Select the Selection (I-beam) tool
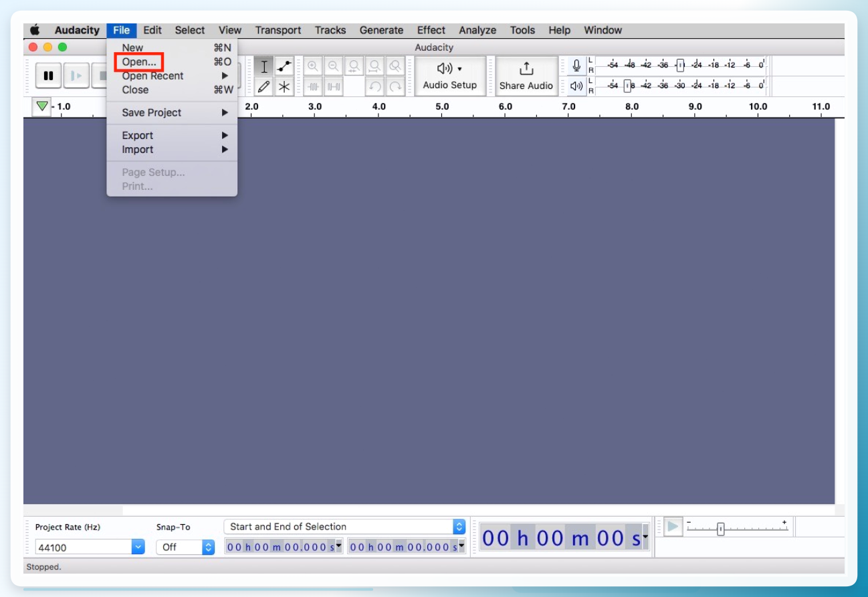The image size is (868, 597). (x=264, y=66)
